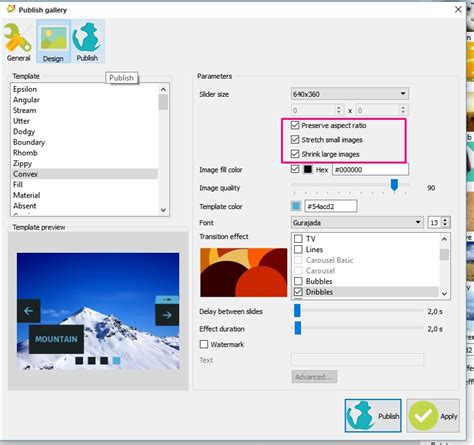Click down arrow of transition effect list
474x445 pixels.
[444, 293]
